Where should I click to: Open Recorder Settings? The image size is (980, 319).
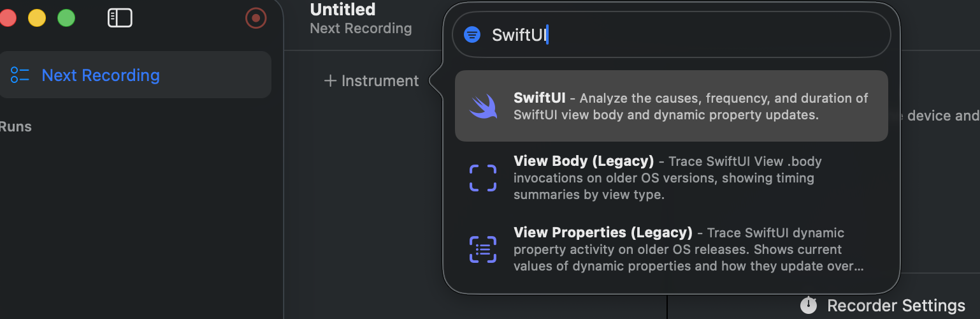point(896,306)
